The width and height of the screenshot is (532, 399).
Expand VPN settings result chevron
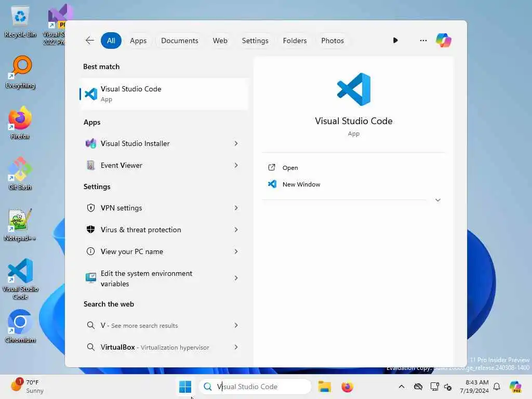236,208
